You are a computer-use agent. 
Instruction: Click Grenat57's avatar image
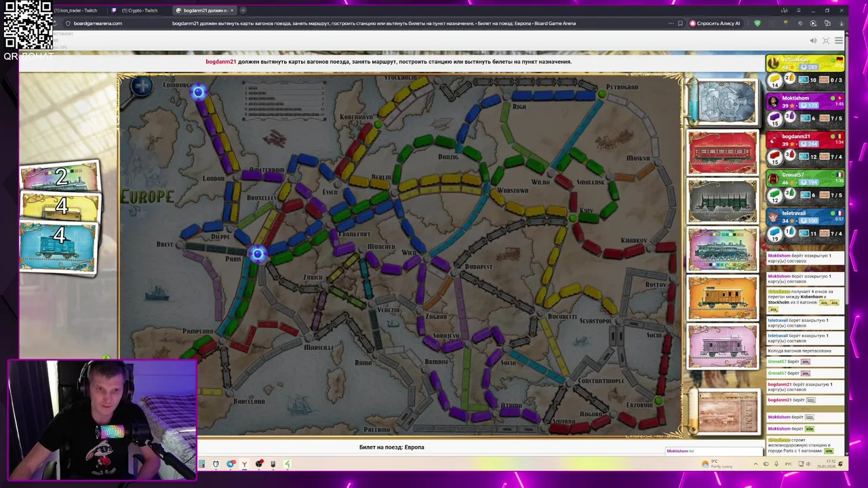(773, 178)
